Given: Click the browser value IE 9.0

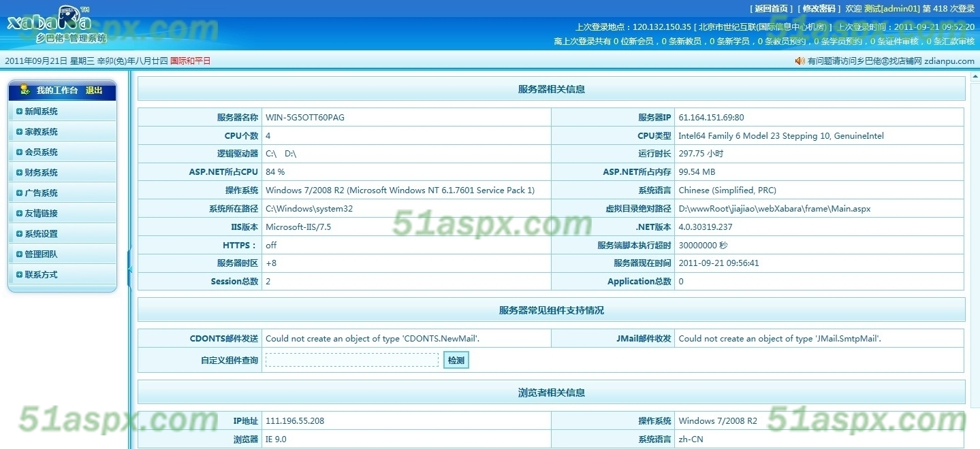Looking at the screenshot, I should click(276, 439).
